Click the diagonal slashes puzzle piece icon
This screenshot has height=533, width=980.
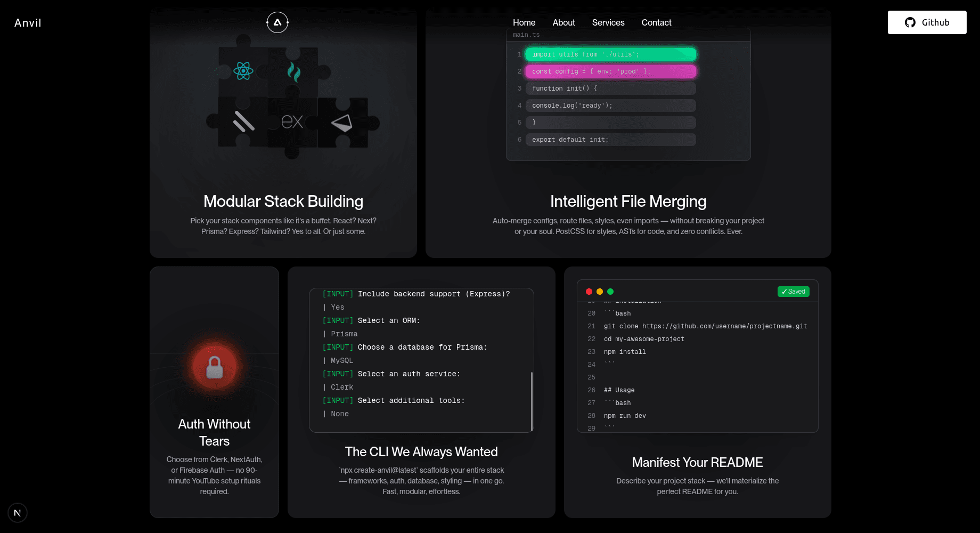[243, 122]
